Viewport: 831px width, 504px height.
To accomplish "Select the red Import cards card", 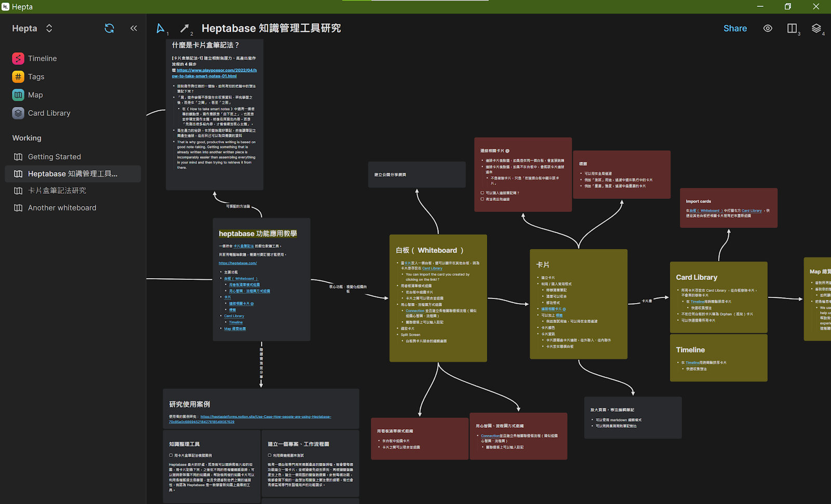I will coord(729,208).
